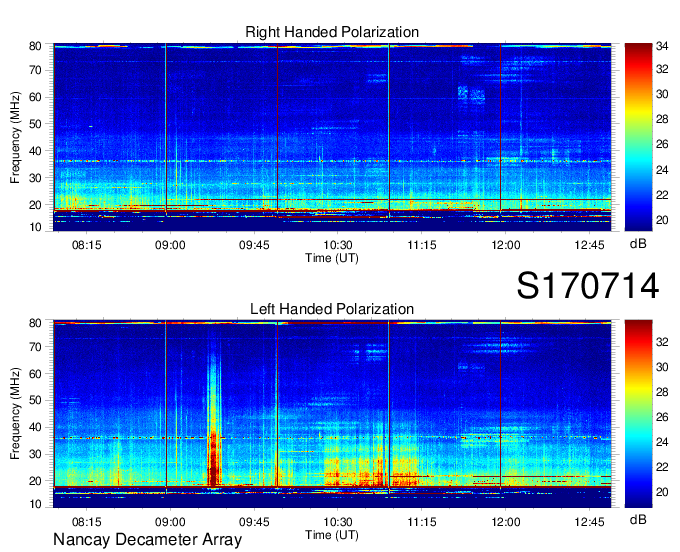Click the 26 value on Left Handed colorbar

click(662, 417)
